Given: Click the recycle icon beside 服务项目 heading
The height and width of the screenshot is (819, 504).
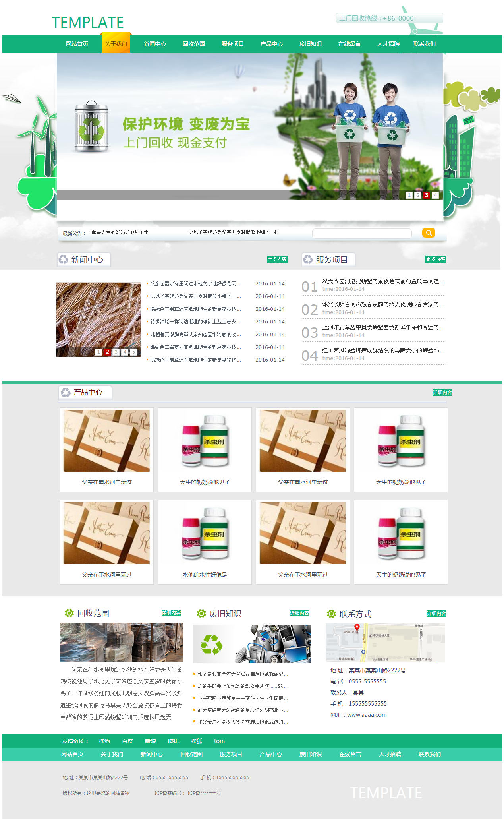Looking at the screenshot, I should [x=308, y=259].
